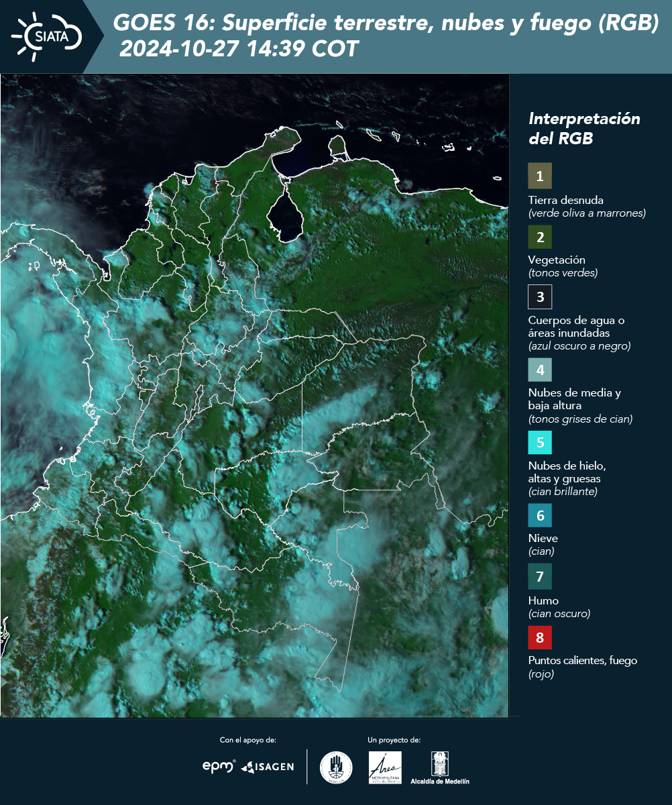Click the SIATA sun-cloud logo
Screen dimensions: 672x805
[x=47, y=36]
